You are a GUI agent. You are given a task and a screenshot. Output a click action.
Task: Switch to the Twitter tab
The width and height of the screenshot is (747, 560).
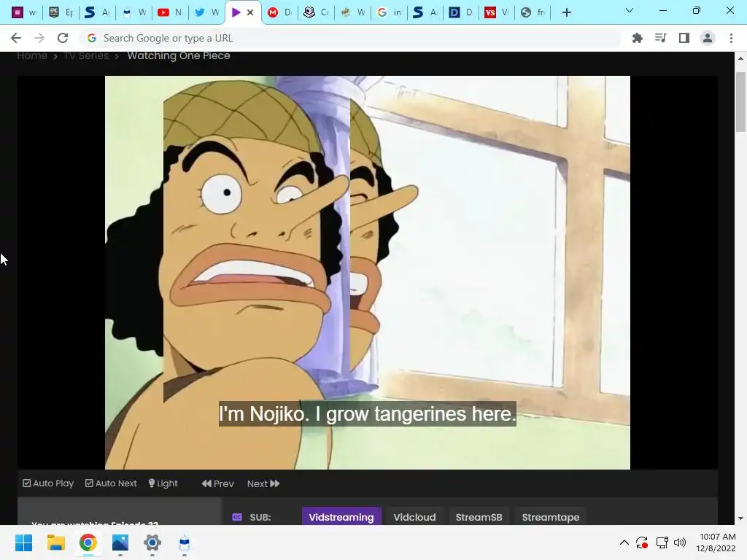tap(206, 12)
